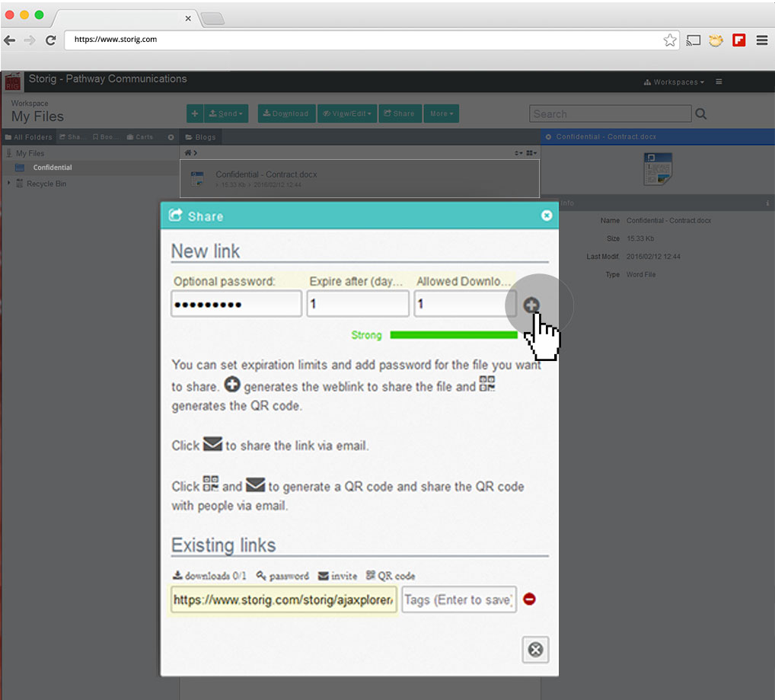Click the Name value Confidential - Contract.docx in Info

(x=668, y=220)
